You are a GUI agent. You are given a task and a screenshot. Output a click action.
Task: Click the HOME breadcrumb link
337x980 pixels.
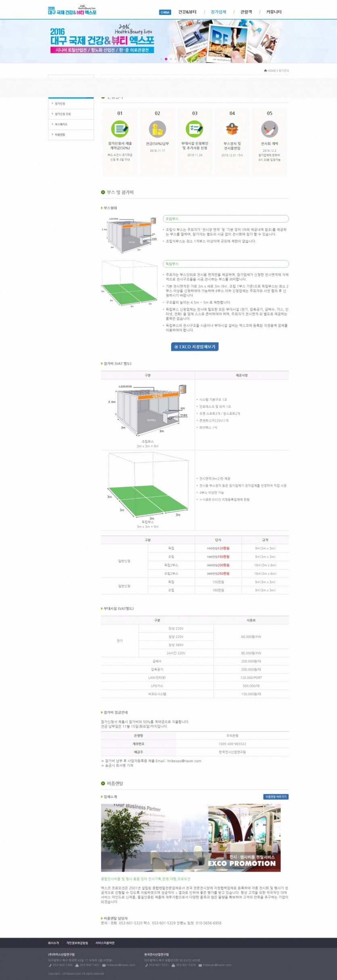click(x=272, y=71)
